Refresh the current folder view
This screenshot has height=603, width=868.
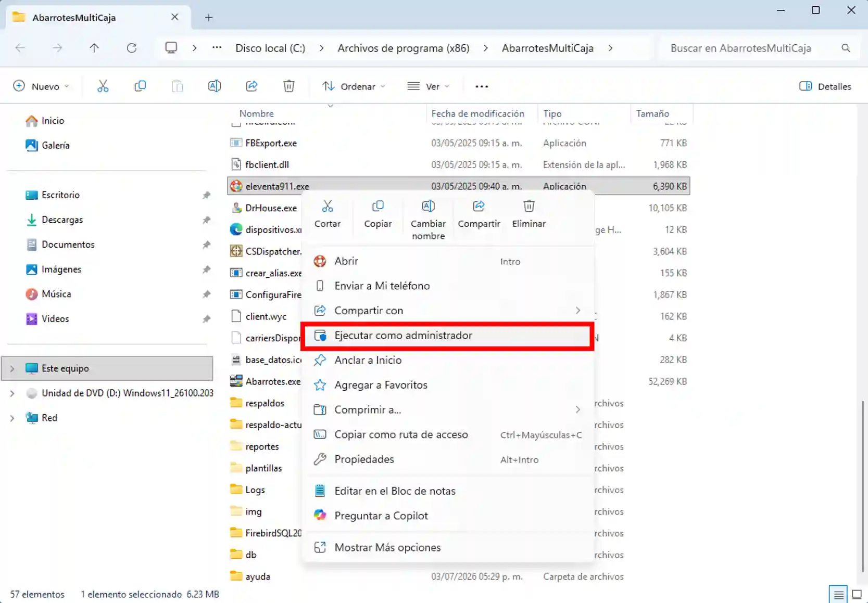[132, 48]
